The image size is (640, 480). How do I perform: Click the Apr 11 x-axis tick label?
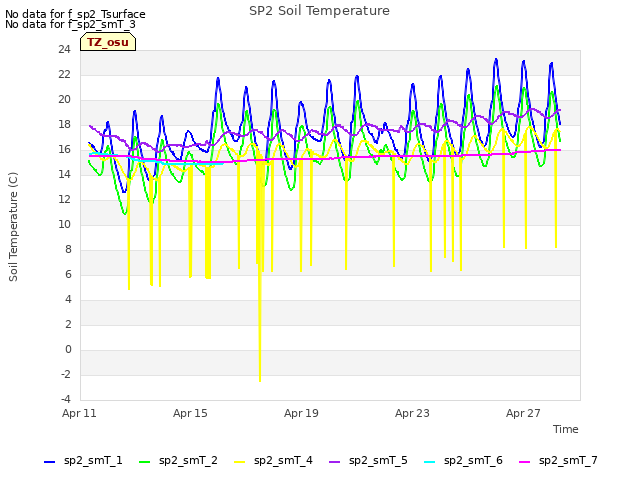click(79, 413)
